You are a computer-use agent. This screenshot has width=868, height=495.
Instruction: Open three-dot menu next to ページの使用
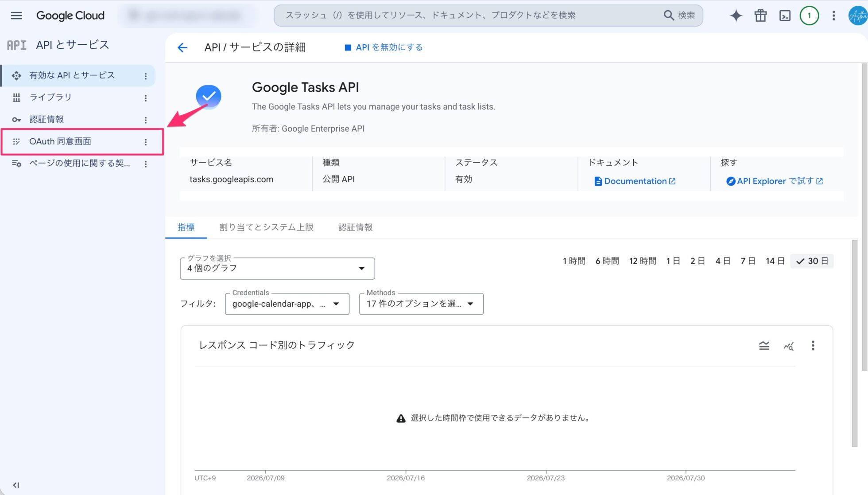(x=145, y=164)
